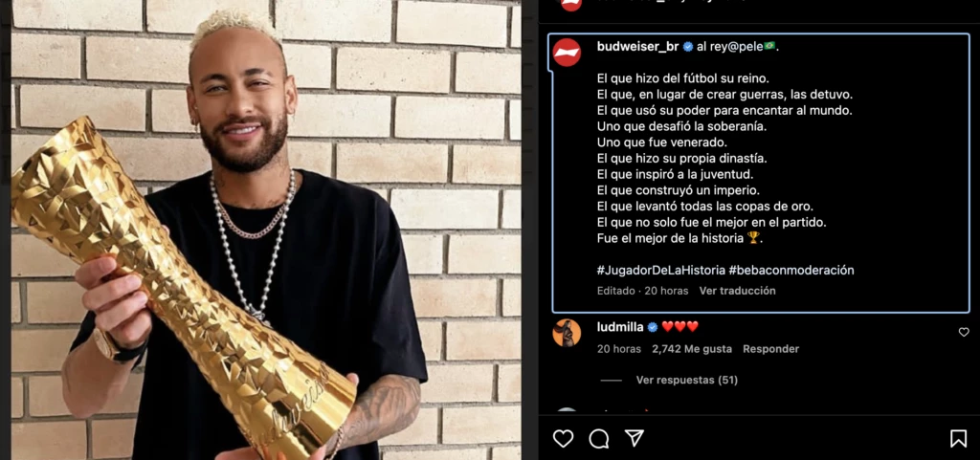Click Ver traducción under the caption
Image resolution: width=980 pixels, height=460 pixels.
coord(737,291)
